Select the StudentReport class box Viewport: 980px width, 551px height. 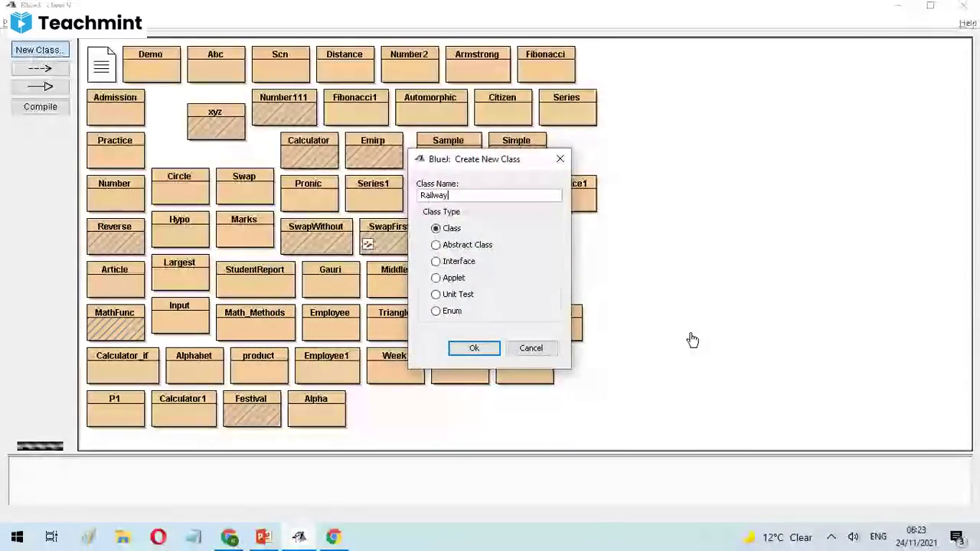pyautogui.click(x=255, y=279)
